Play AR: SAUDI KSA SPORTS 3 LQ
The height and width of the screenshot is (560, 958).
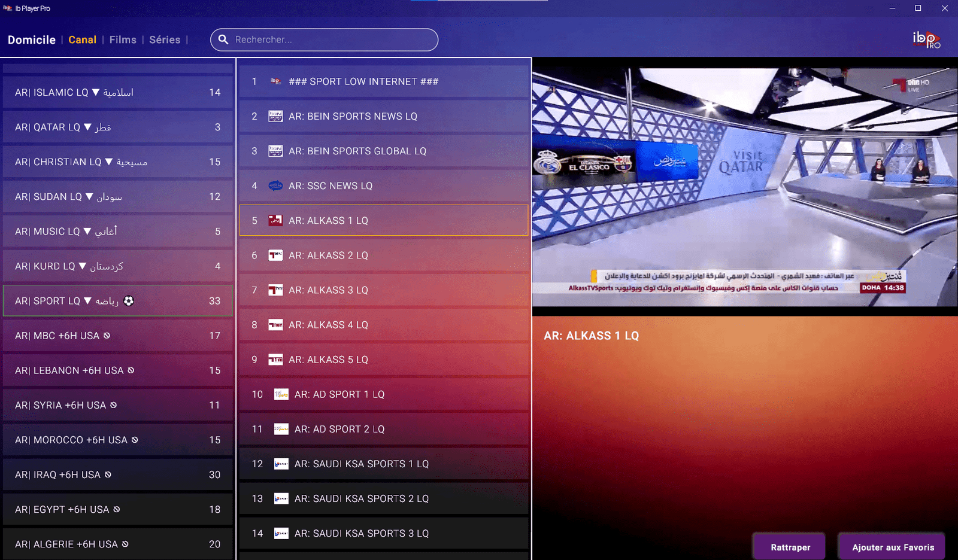point(384,533)
